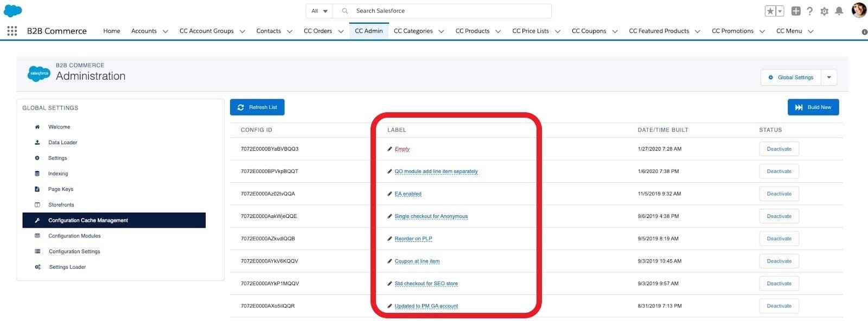Deactivate the Reorder on PLP configuration
This screenshot has width=868, height=321.
coord(779,239)
